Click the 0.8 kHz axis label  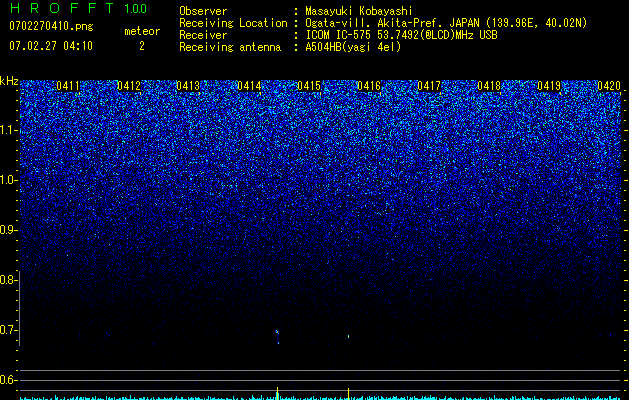click(7, 280)
